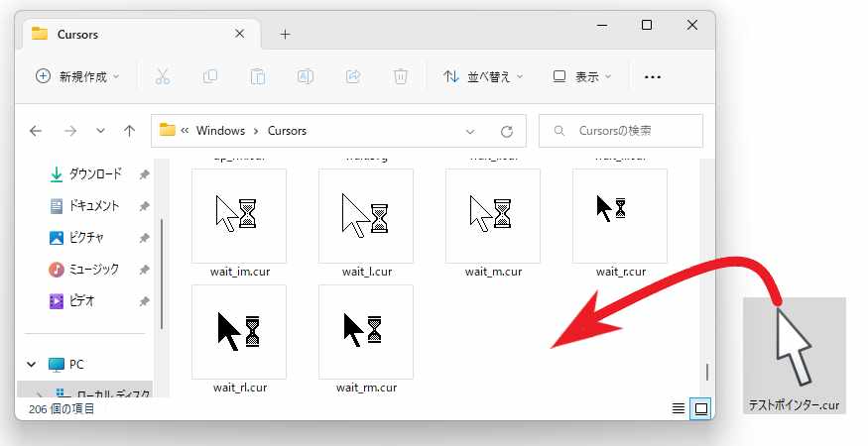
Task: Open the 並べ替え sort dropdown
Action: [x=483, y=76]
